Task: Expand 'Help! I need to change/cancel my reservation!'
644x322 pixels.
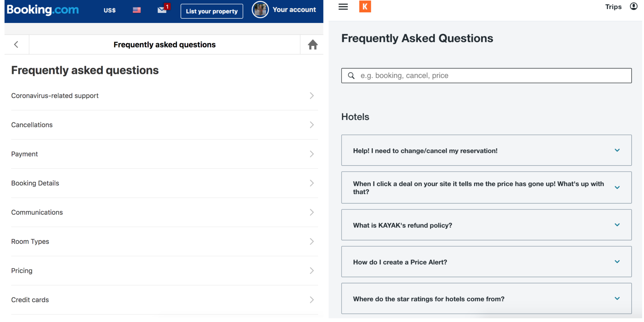Action: click(486, 150)
